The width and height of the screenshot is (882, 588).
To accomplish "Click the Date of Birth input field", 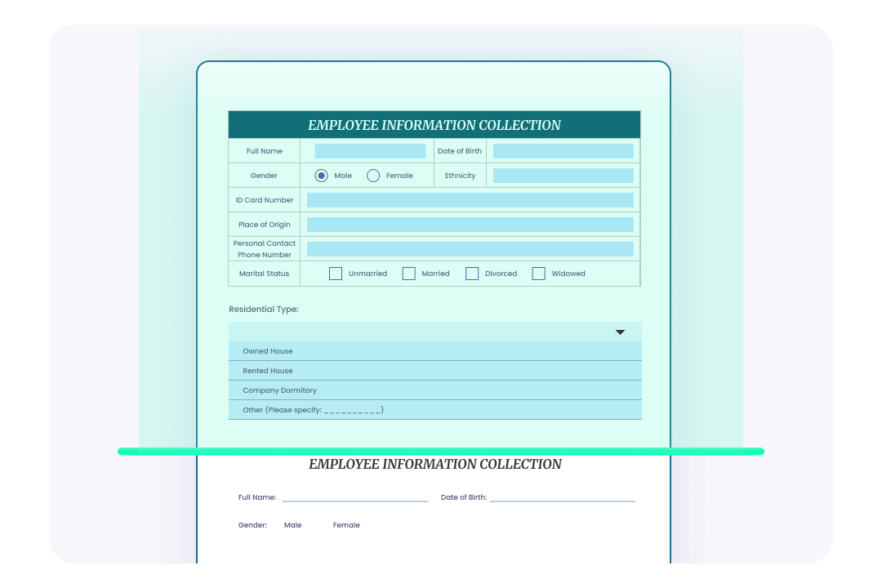I will pyautogui.click(x=563, y=150).
